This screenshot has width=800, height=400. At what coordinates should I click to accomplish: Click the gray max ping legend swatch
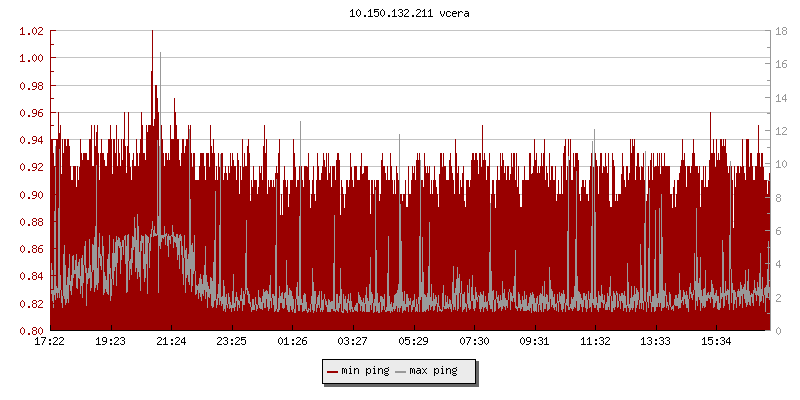point(400,372)
